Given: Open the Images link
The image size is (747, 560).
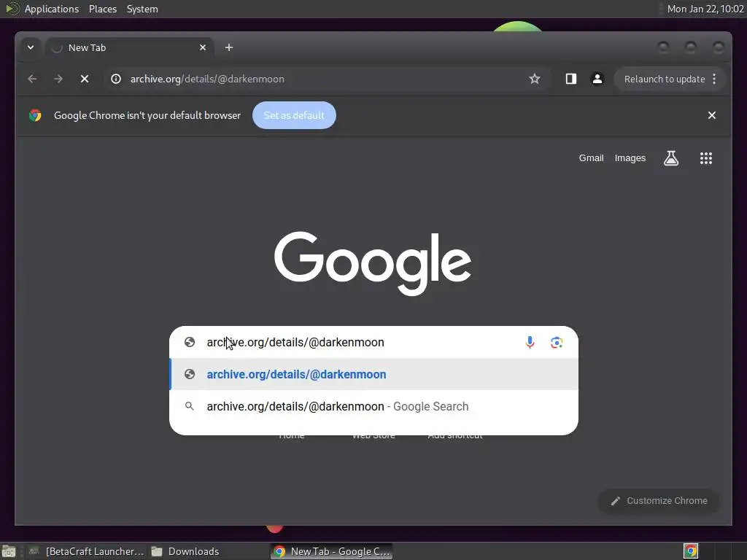Looking at the screenshot, I should pos(630,158).
